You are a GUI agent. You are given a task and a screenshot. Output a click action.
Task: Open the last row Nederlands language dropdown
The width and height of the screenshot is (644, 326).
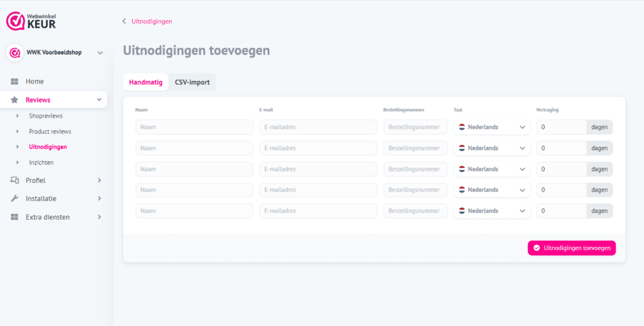point(492,211)
